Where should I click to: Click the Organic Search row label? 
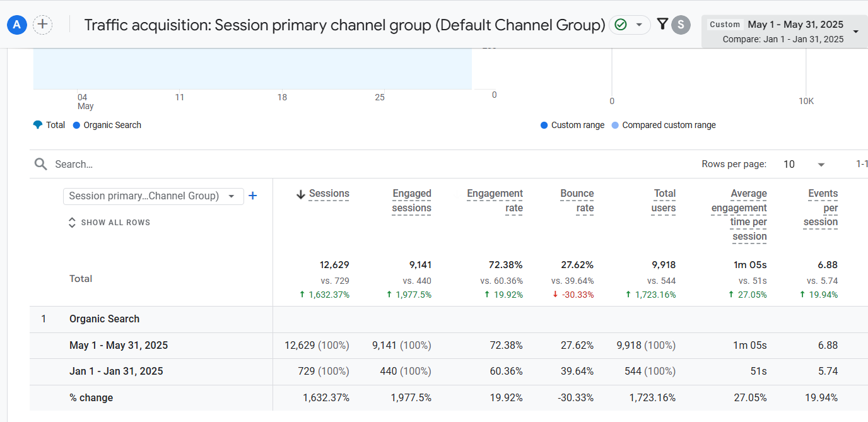click(104, 319)
